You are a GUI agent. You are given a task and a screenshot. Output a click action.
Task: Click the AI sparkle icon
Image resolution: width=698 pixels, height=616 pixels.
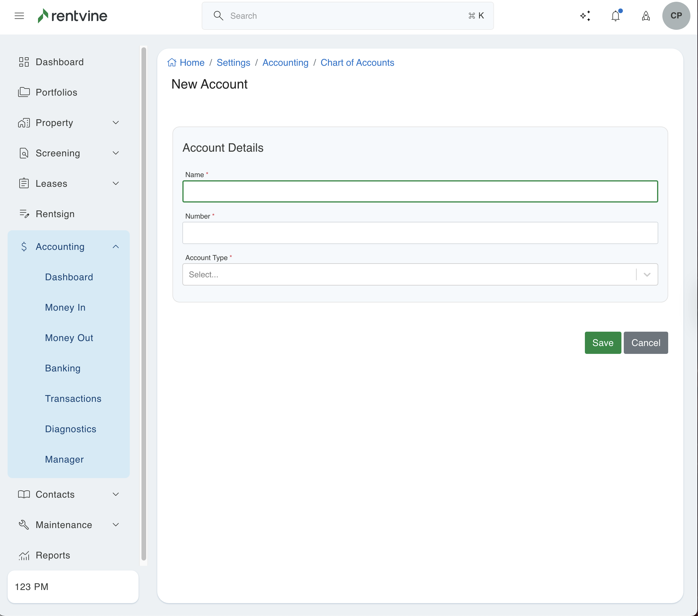(585, 16)
